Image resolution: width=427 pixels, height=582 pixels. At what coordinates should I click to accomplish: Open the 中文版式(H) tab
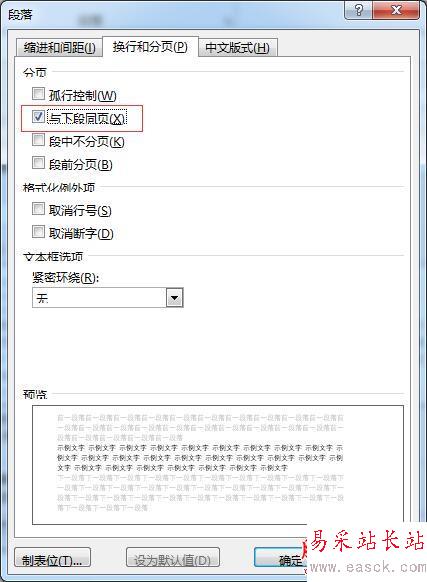point(238,48)
